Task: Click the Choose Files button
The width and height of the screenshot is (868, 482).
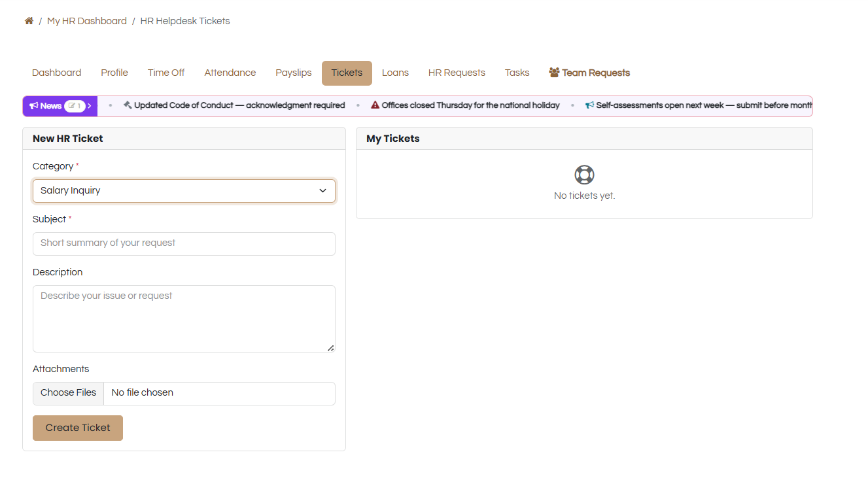Action: click(69, 393)
